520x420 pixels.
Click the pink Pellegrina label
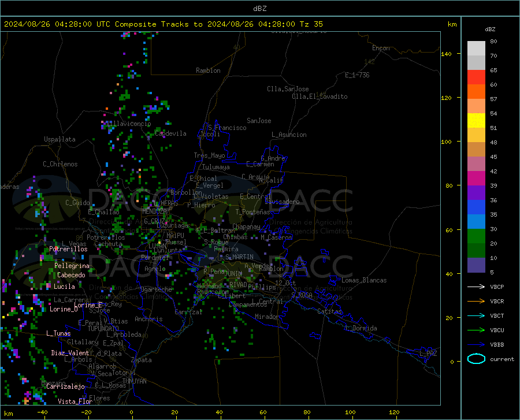click(x=72, y=266)
